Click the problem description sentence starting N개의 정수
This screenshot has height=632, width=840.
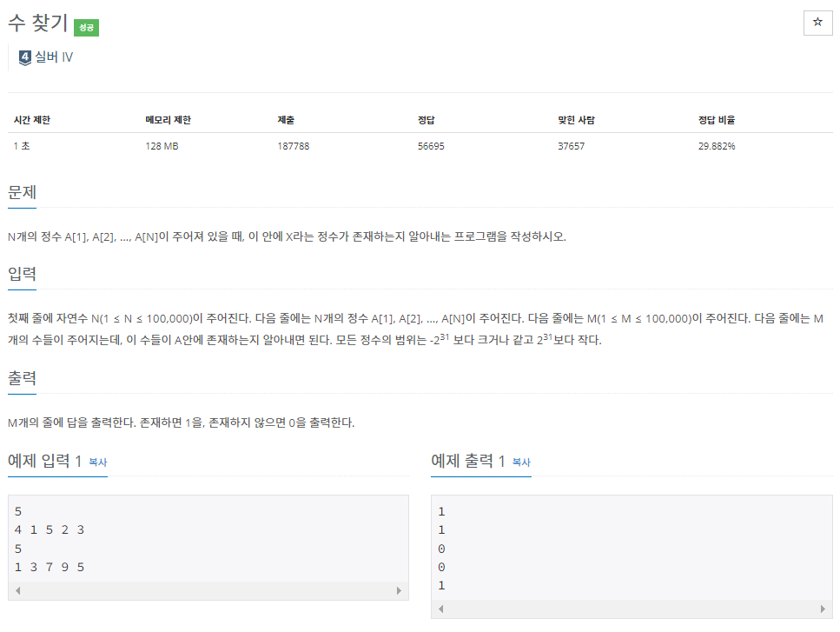point(288,236)
